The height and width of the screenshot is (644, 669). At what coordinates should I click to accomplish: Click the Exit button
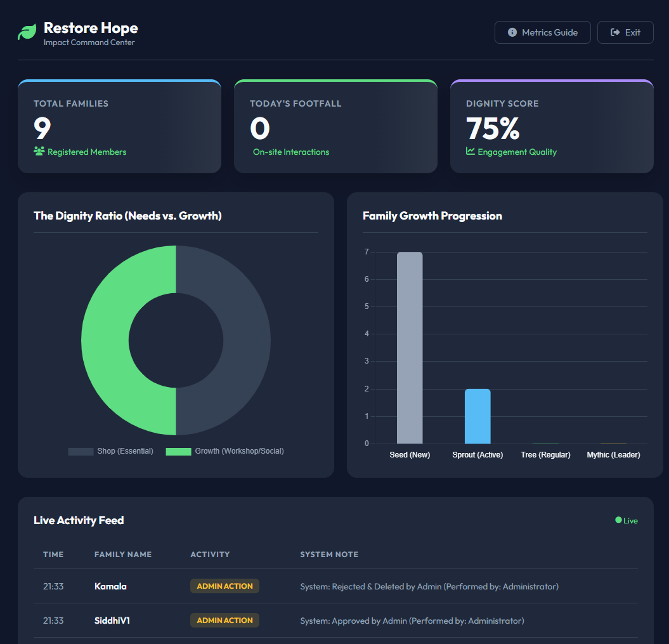(625, 32)
